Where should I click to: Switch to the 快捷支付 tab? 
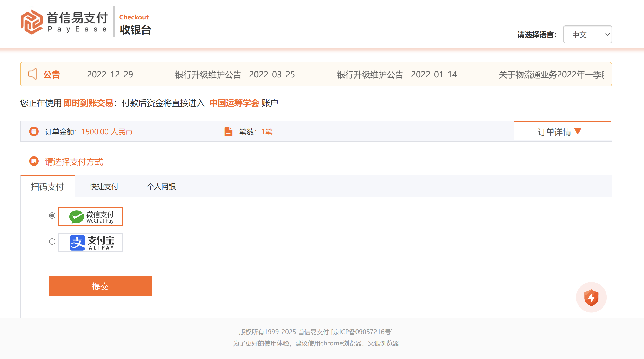[104, 186]
